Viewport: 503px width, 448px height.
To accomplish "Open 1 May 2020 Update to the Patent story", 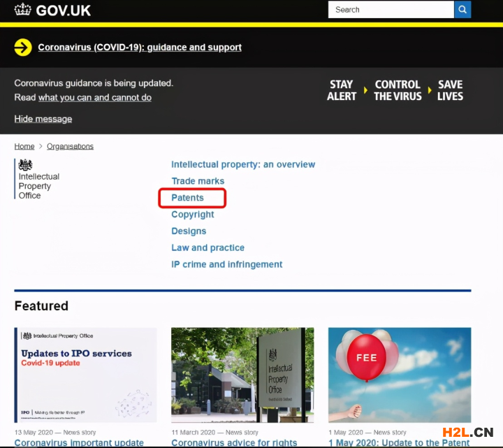I will (399, 443).
